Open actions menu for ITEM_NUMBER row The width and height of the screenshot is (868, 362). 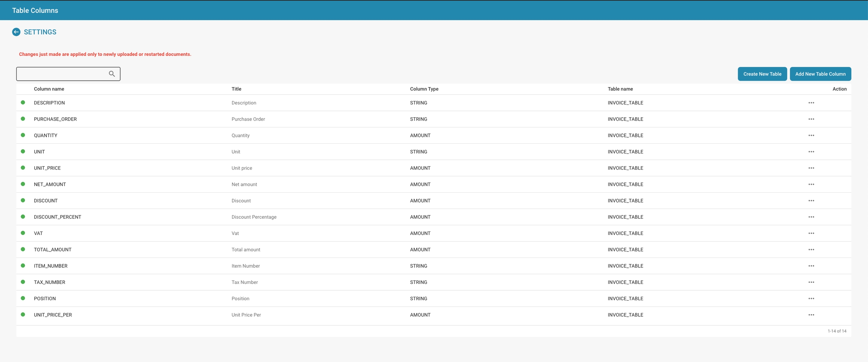(x=811, y=266)
